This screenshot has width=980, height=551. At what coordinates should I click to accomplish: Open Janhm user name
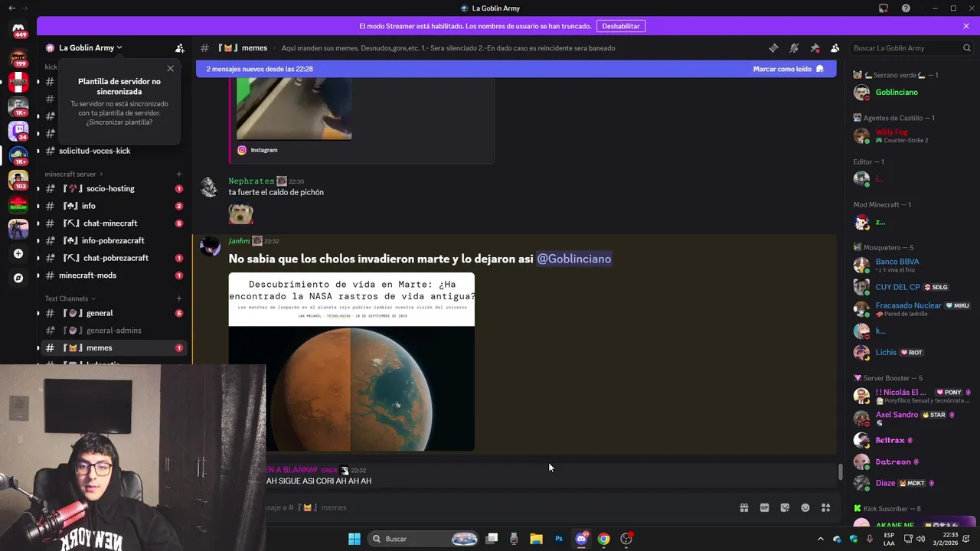(239, 241)
